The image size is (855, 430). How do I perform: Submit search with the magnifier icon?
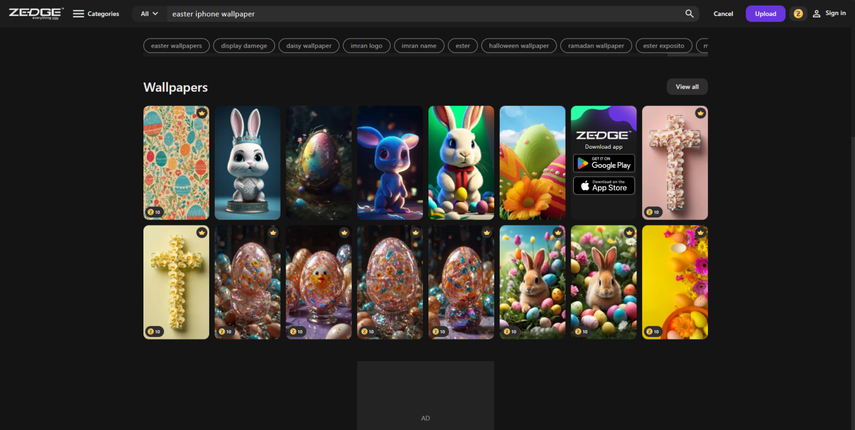(689, 14)
